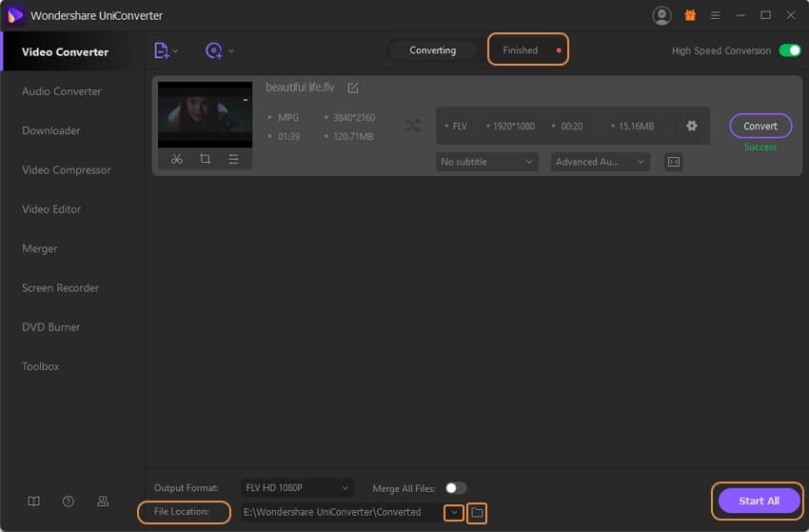Click the Output Format label
The image size is (809, 532).
click(x=186, y=487)
